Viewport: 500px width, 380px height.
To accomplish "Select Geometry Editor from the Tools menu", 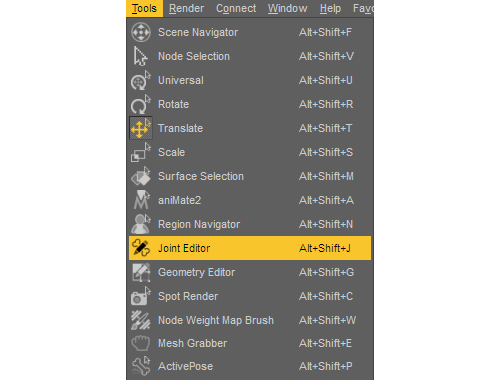I will tap(250, 272).
